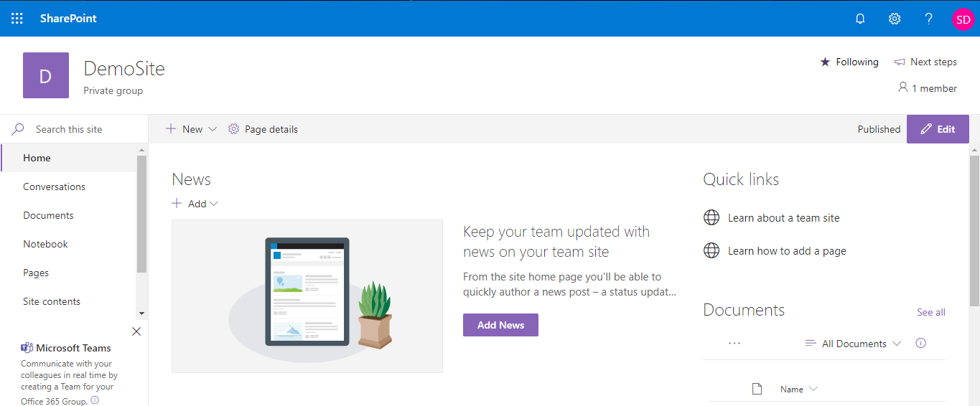Viewport: 980px width, 406px height.
Task: Click the Office 365 Group info icon
Action: pyautogui.click(x=95, y=400)
